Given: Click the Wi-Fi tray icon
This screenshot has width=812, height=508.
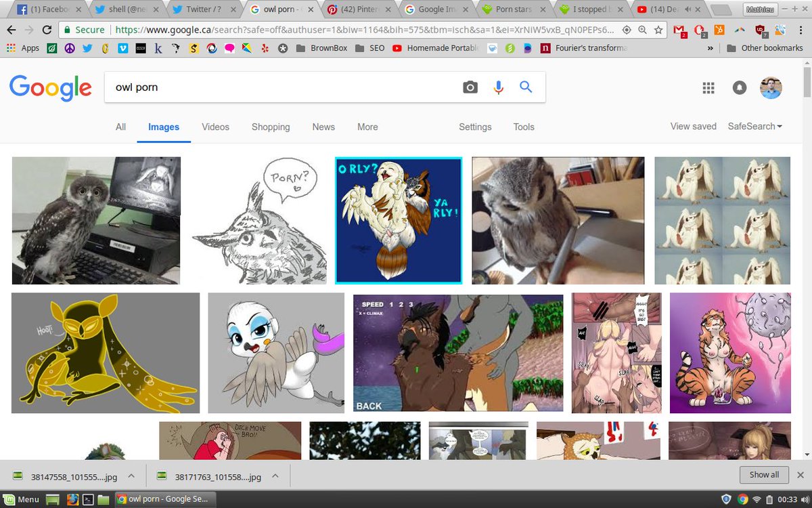Looking at the screenshot, I should click(756, 499).
